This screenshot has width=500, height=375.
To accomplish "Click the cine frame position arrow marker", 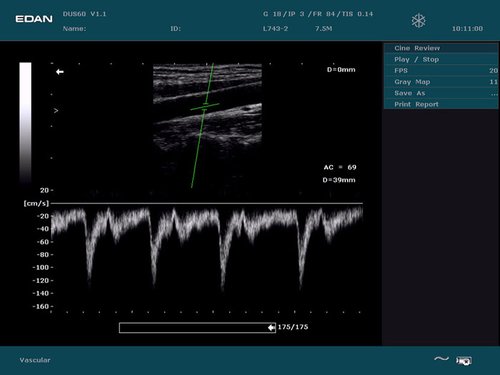I will click(272, 328).
